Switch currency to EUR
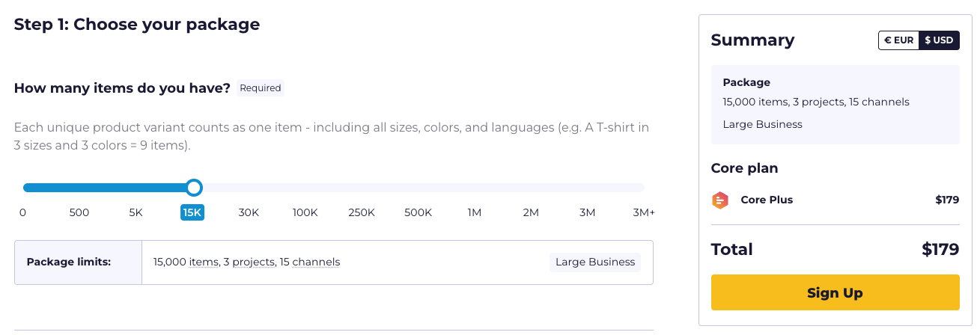This screenshot has height=335, width=980. (898, 40)
